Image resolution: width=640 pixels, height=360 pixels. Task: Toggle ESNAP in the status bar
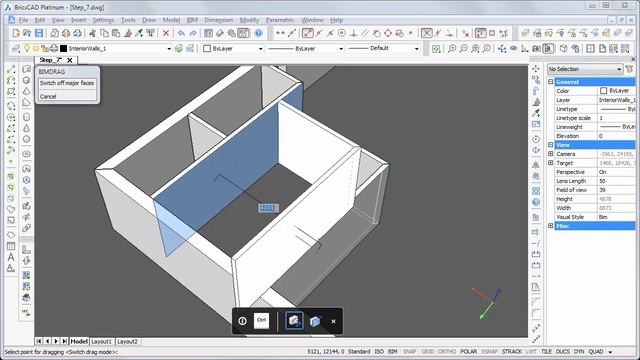[489, 351]
